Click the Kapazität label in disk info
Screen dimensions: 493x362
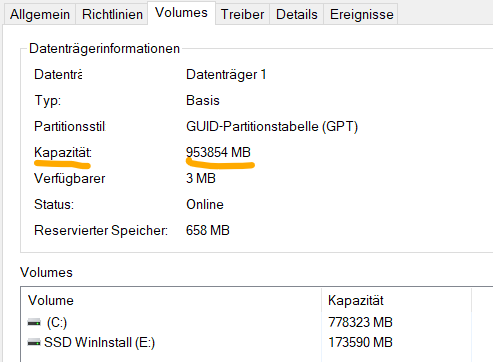63,153
